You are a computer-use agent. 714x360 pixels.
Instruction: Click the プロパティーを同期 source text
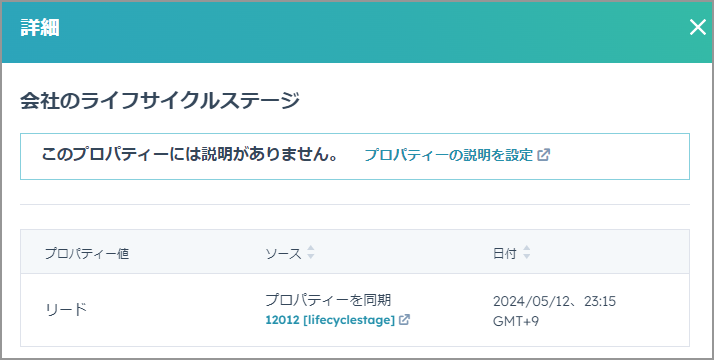click(328, 300)
